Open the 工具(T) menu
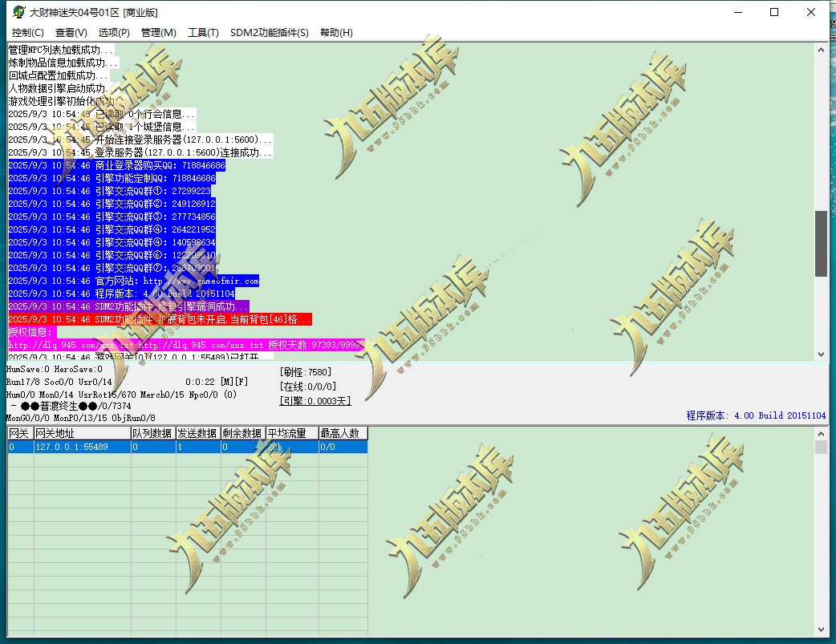The width and height of the screenshot is (836, 644). coord(203,33)
